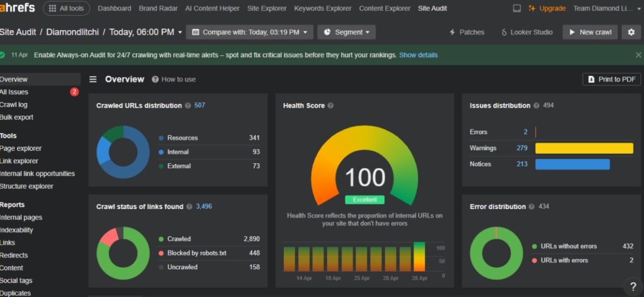Screen dimensions: 644x297
Task: Open Content report
Action: [x=12, y=268]
